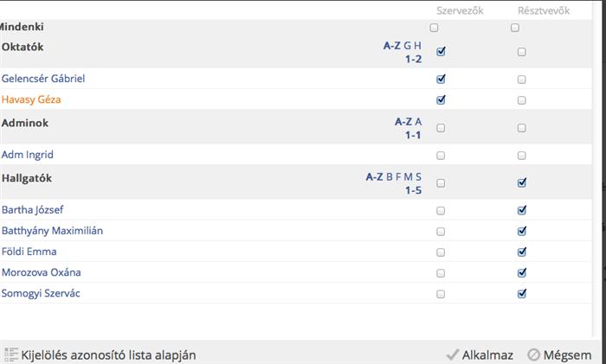Open Batthyány Maximilián's profile link

pyautogui.click(x=52, y=231)
